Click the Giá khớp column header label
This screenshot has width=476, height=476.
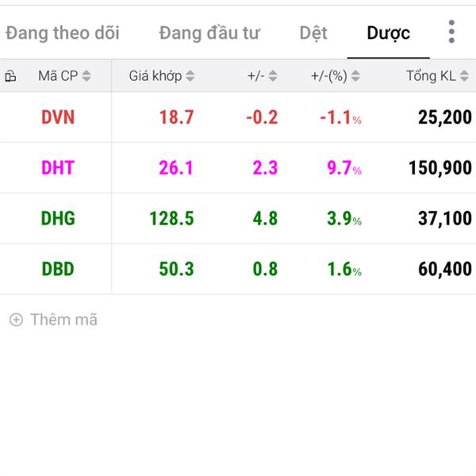click(155, 76)
